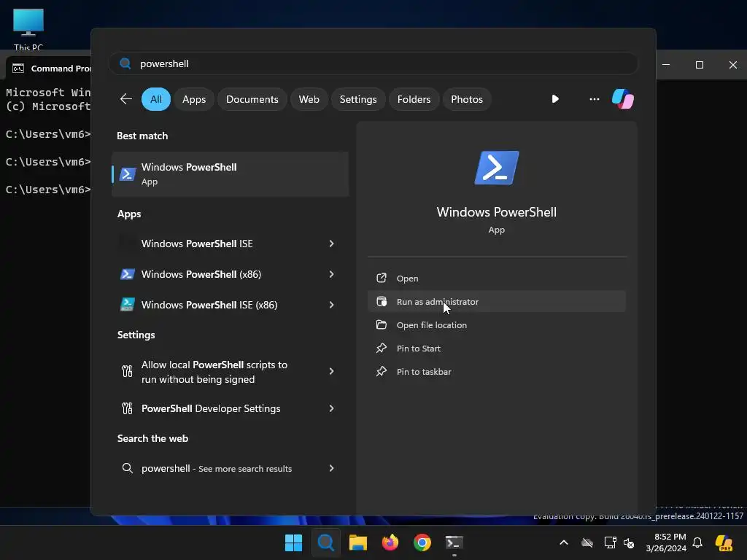Viewport: 747px width, 560px height.
Task: Choose Pin to taskbar
Action: tap(496, 371)
